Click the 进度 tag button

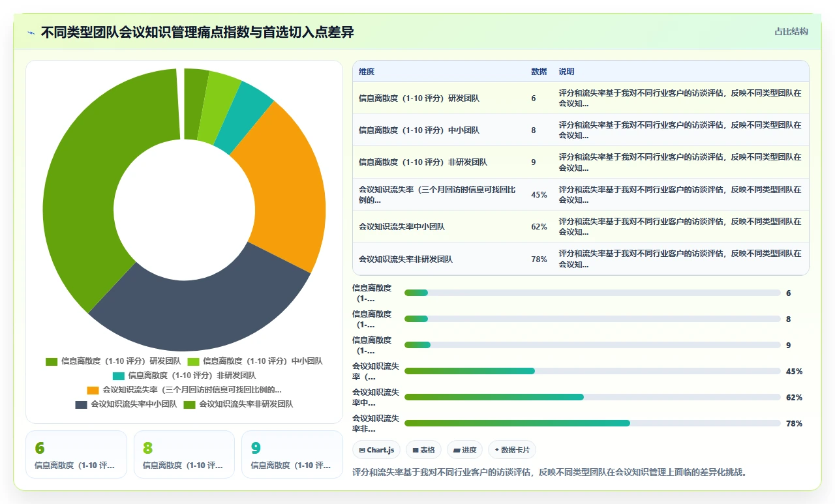click(464, 450)
